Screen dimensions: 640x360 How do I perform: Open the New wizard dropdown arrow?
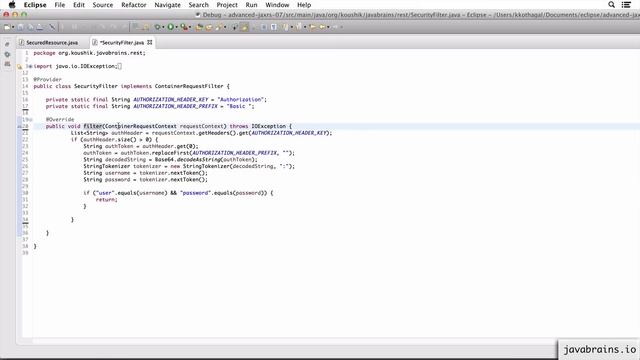pos(13,27)
